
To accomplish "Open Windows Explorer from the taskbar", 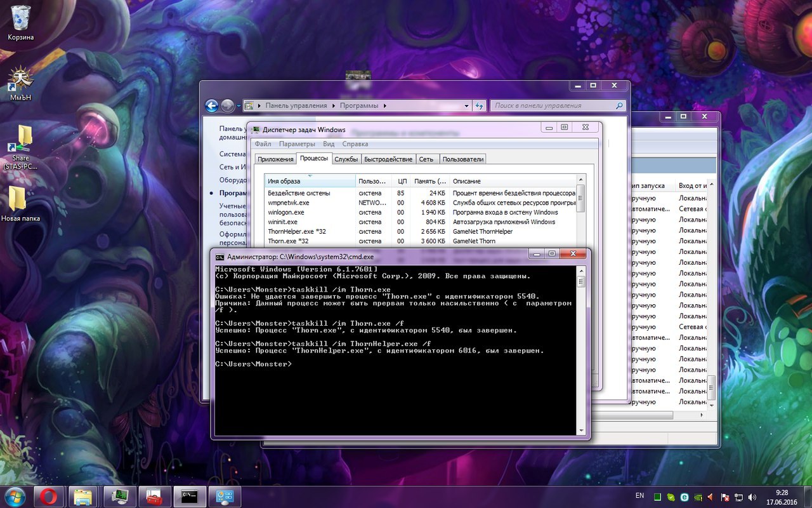I will (84, 496).
